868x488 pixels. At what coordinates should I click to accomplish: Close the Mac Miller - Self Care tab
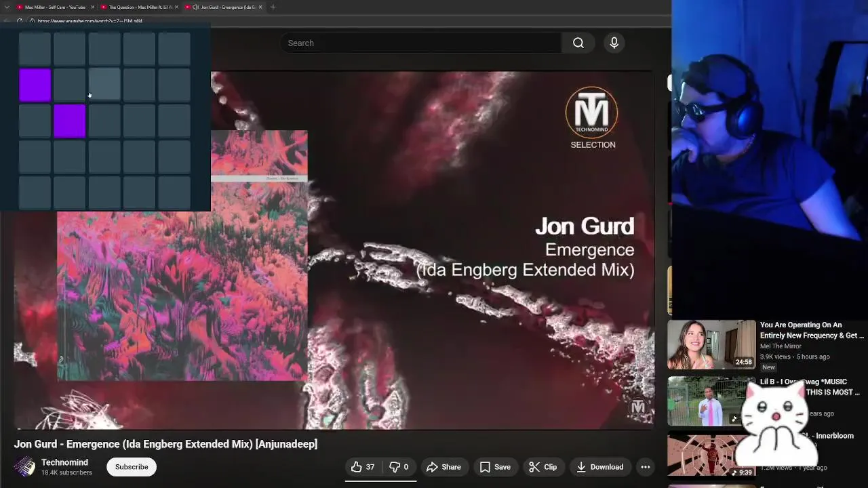92,7
